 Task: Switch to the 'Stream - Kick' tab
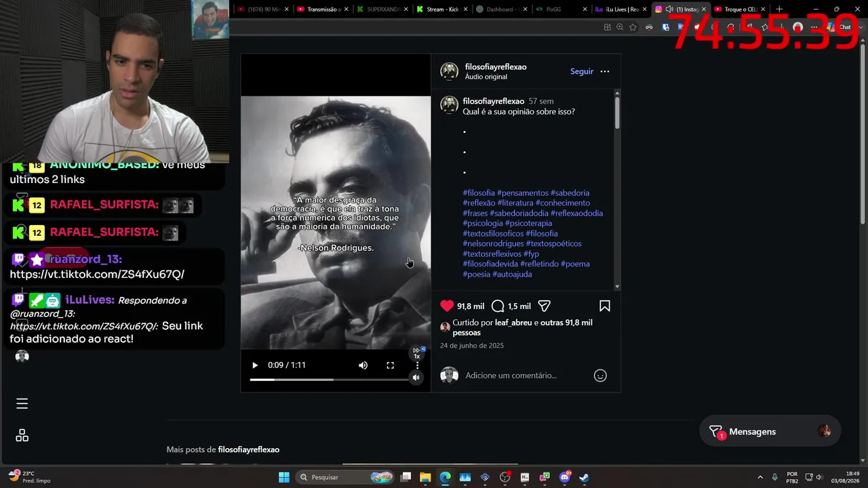coord(441,9)
